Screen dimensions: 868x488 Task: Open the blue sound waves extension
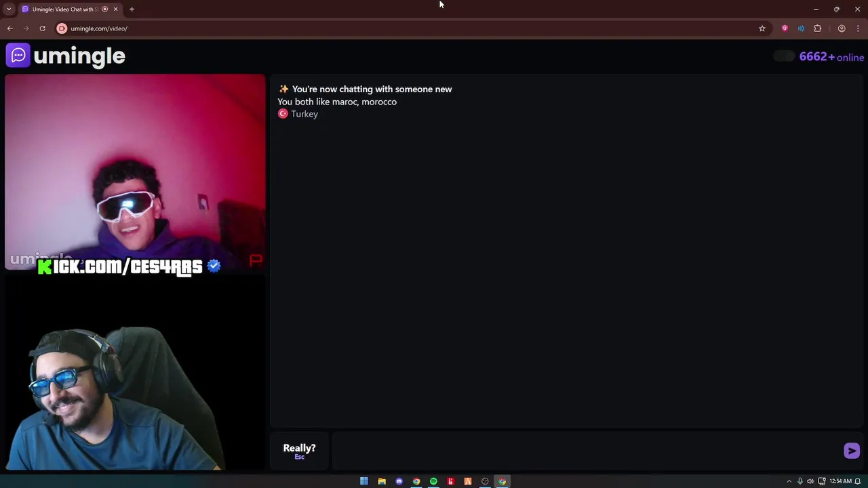pos(801,28)
